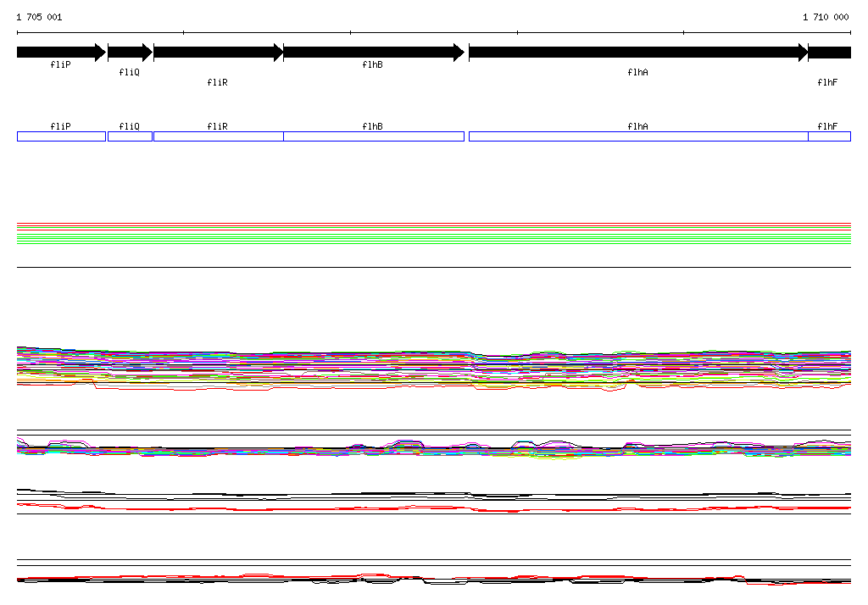Click the end coordinate 1 710 000
Image resolution: width=868 pixels, height=605 pixels.
pyautogui.click(x=825, y=17)
